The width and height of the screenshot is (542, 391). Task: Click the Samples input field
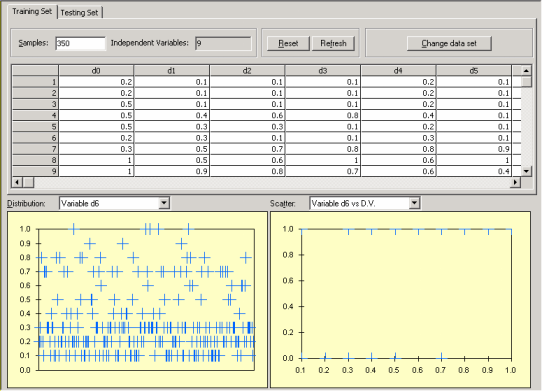pyautogui.click(x=80, y=43)
